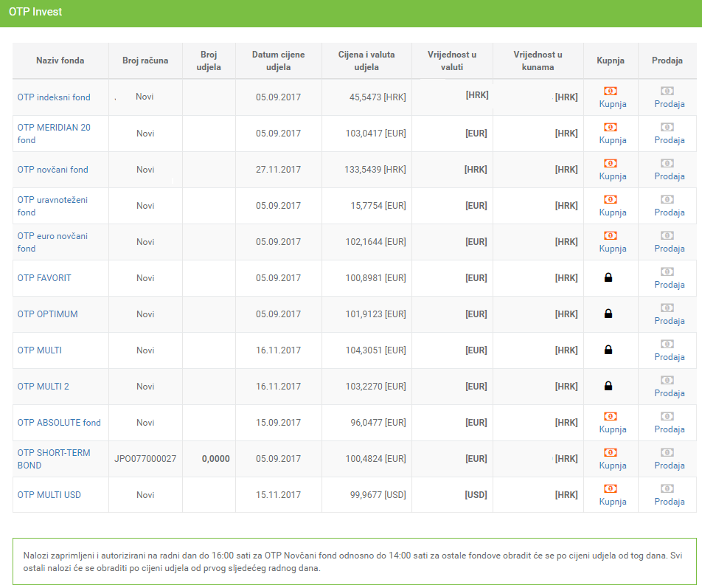This screenshot has width=702, height=588.
Task: Click the Kupnja icon for OTP uravnoteženi fond
Action: point(611,200)
